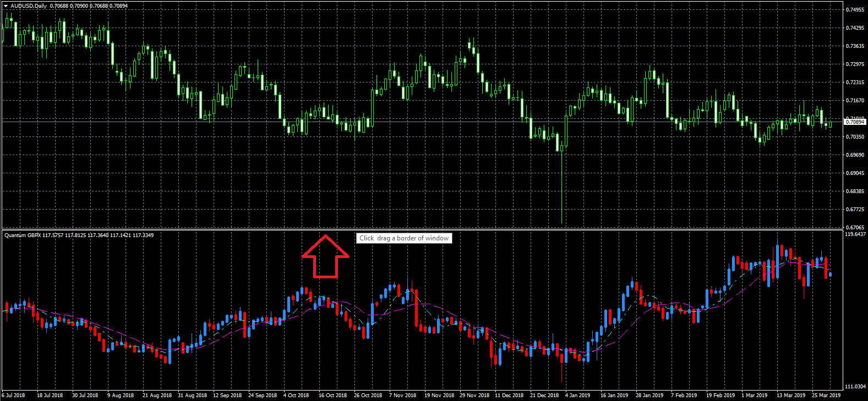Viewport: 868px width, 401px height.
Task: Click the 0.72975 price axis label
Action: click(x=855, y=64)
